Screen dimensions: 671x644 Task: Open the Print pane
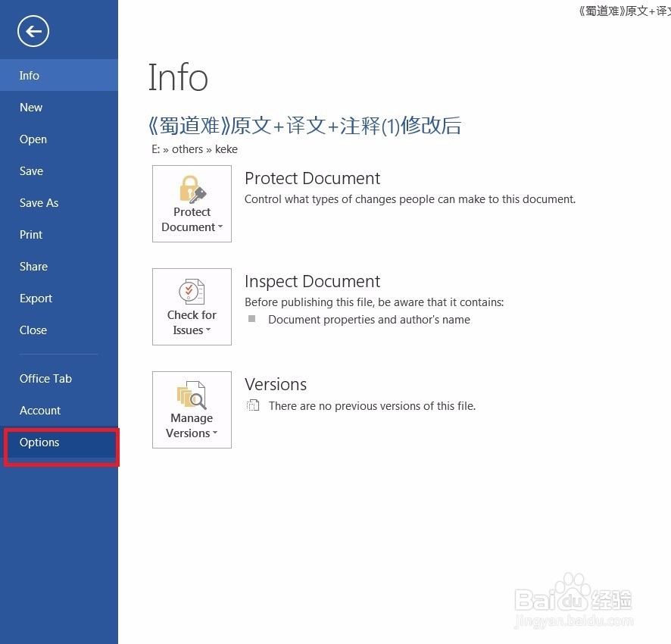point(31,234)
